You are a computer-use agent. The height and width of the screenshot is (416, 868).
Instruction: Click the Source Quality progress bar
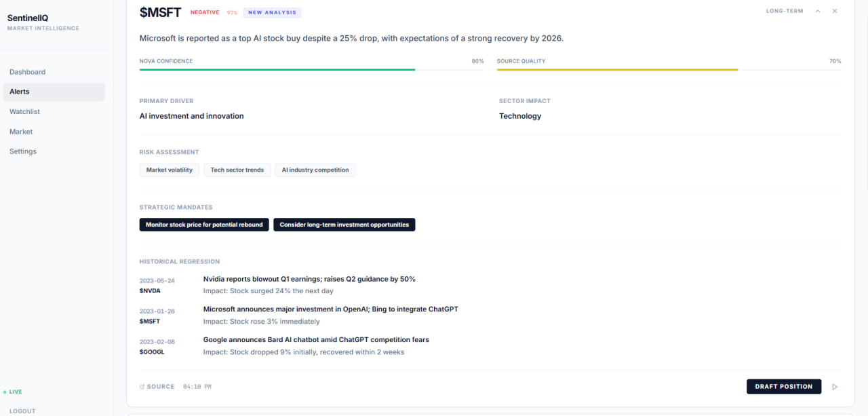[669, 69]
